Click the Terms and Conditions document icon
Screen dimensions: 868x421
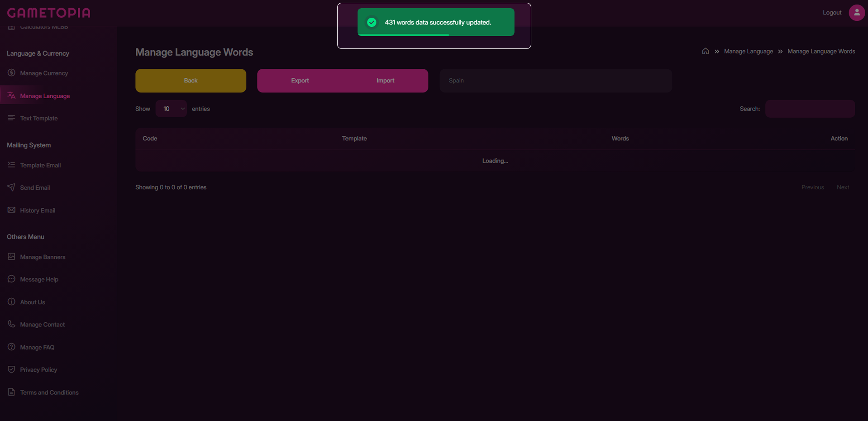click(x=11, y=392)
